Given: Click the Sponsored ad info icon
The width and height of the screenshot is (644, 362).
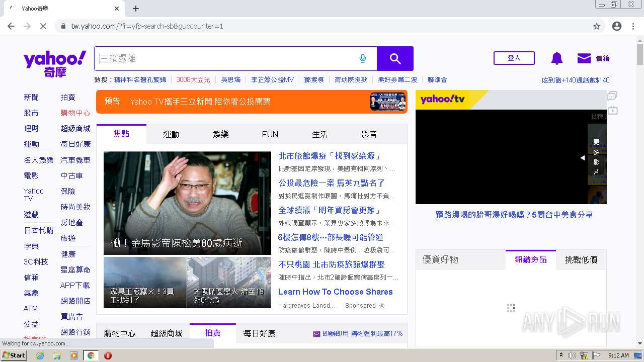Looking at the screenshot, I should coord(382,306).
